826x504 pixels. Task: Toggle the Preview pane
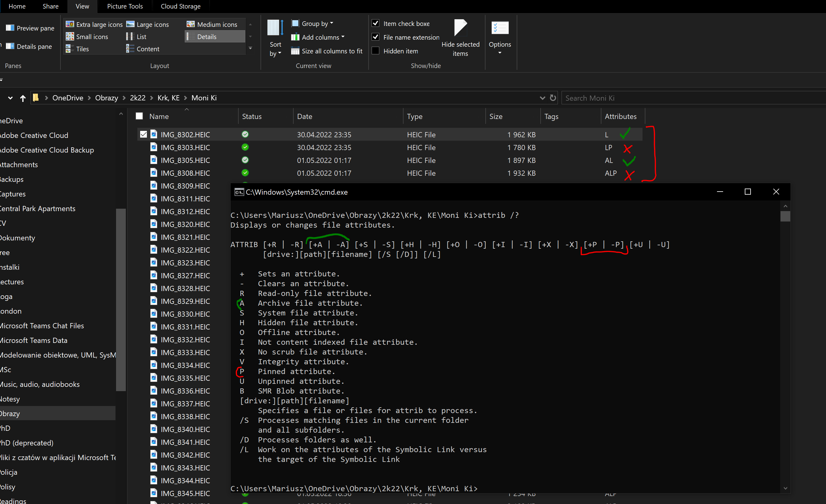30,28
